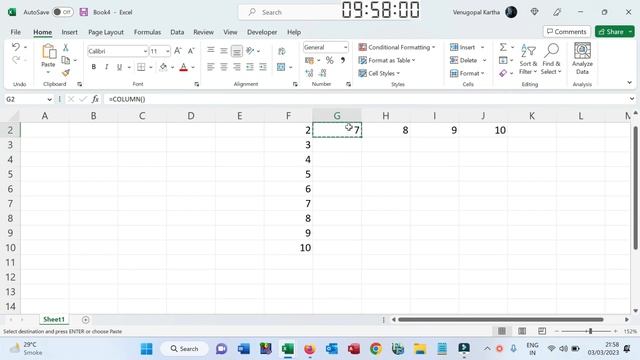
Task: Click the Wrap Text icon
Action: pyautogui.click(x=282, y=51)
